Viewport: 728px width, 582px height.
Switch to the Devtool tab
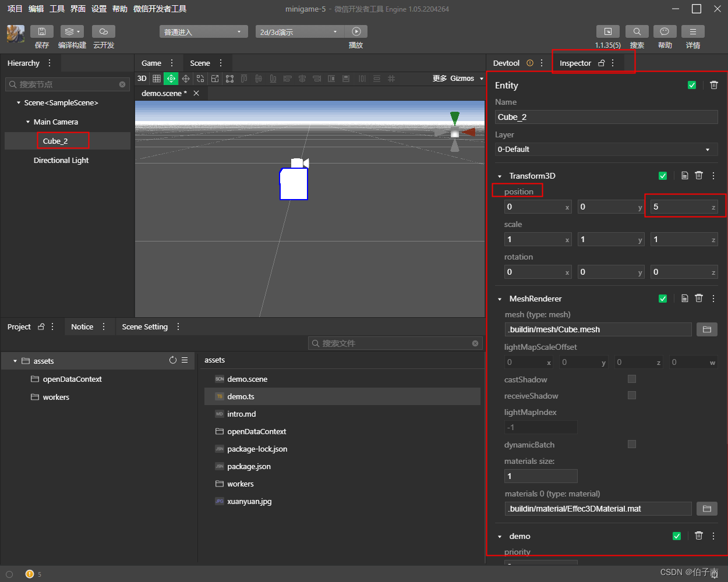[x=506, y=63]
